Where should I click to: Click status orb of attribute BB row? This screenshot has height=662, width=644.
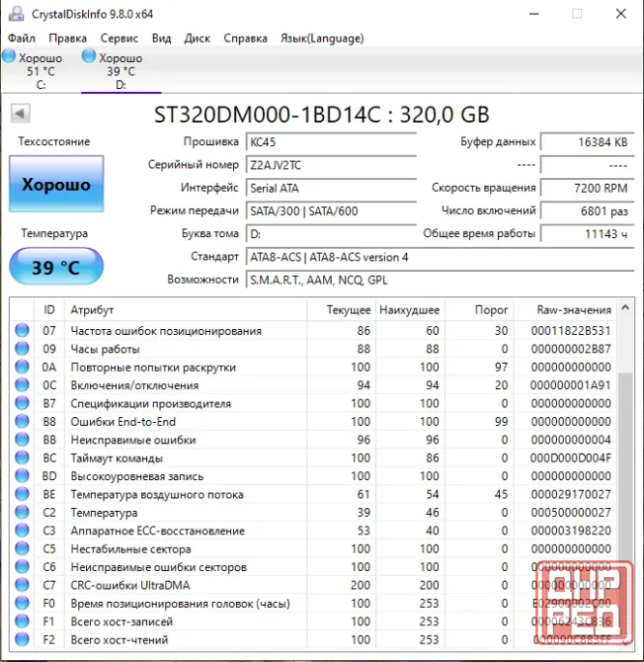[x=22, y=439]
